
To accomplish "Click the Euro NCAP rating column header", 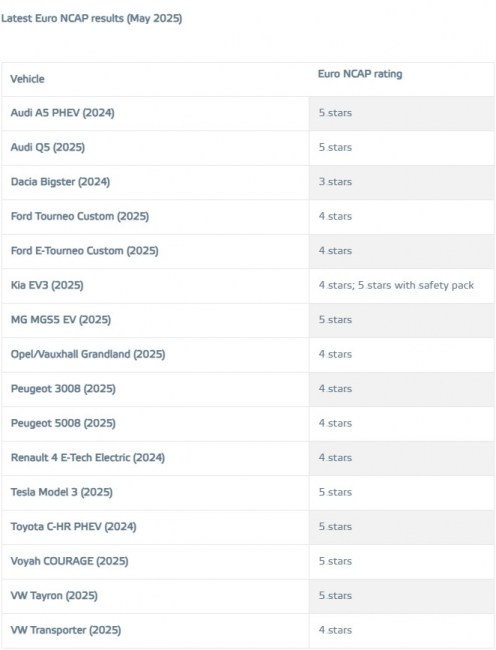I will (360, 74).
